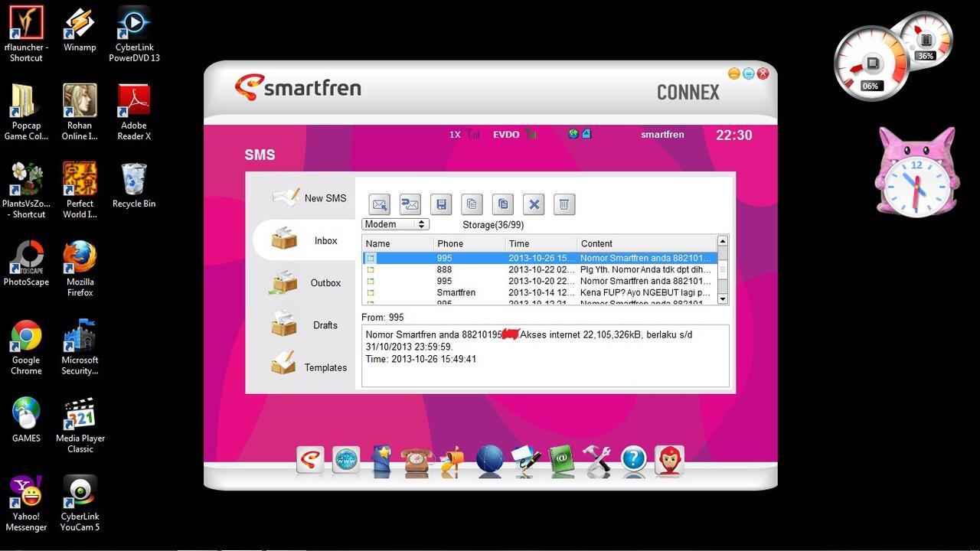The height and width of the screenshot is (551, 980).
Task: Open the Google Chrome desktop shortcut
Action: point(26,347)
